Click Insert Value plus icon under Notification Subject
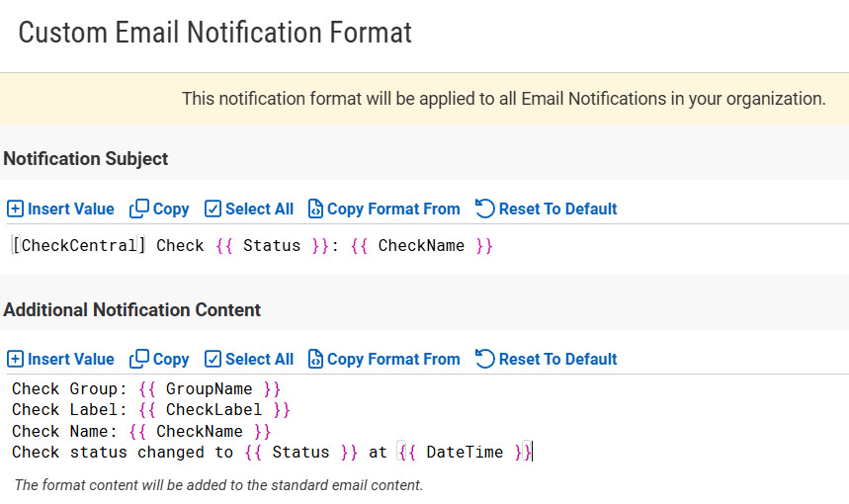This screenshot has width=849, height=504. click(x=15, y=209)
